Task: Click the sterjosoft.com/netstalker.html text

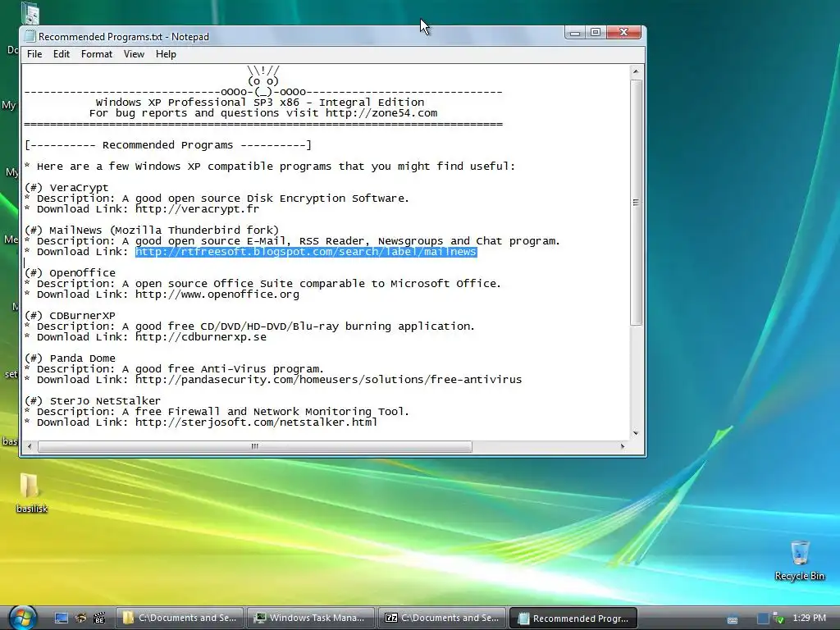Action: click(x=256, y=422)
